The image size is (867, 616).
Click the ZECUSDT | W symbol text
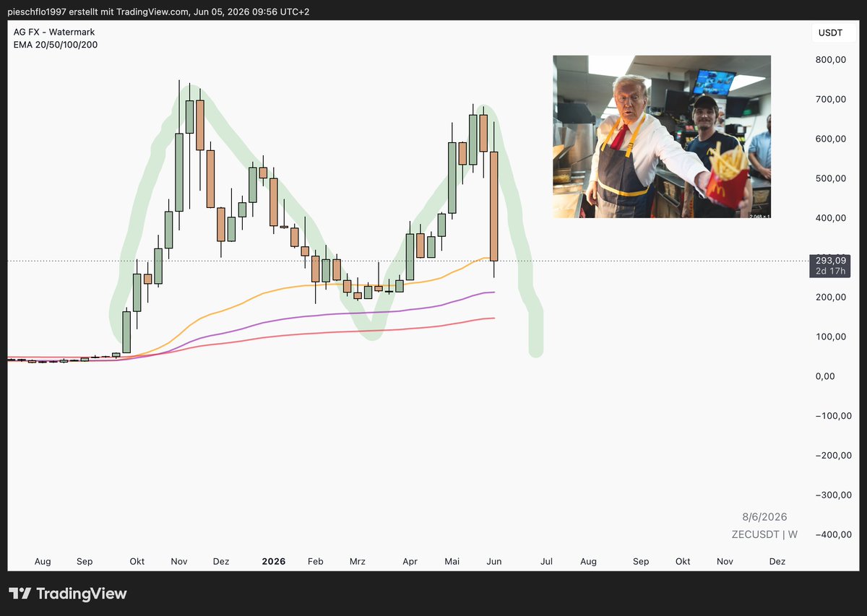pyautogui.click(x=764, y=534)
